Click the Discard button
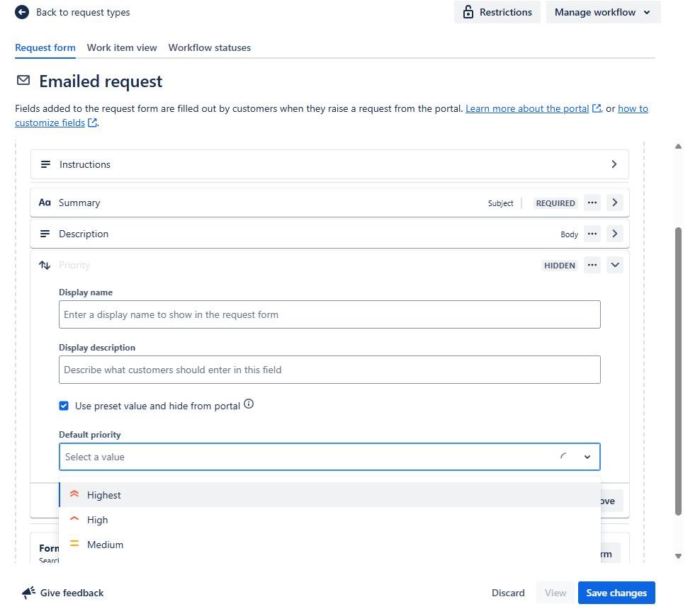The width and height of the screenshot is (700, 609). (x=508, y=593)
